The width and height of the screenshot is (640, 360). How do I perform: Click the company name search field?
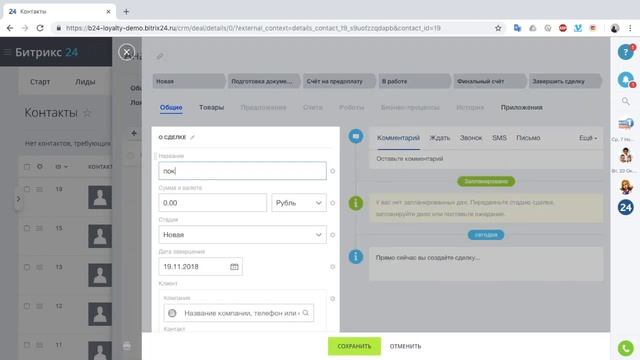[x=239, y=313]
